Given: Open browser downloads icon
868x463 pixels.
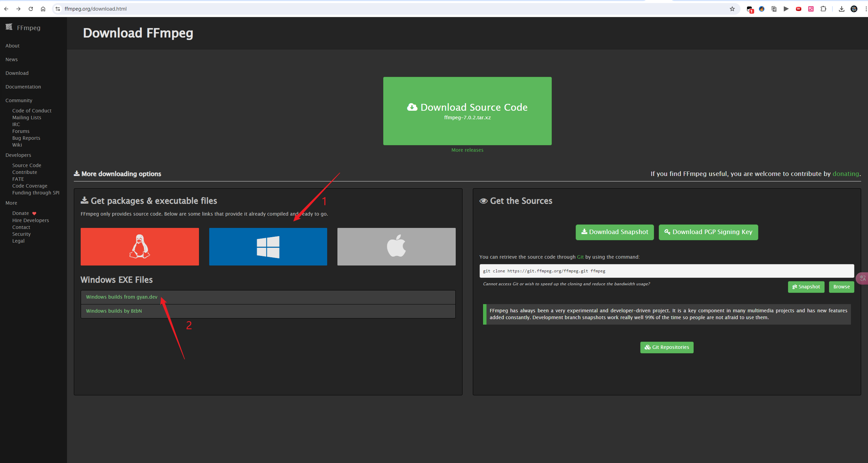Looking at the screenshot, I should point(841,9).
